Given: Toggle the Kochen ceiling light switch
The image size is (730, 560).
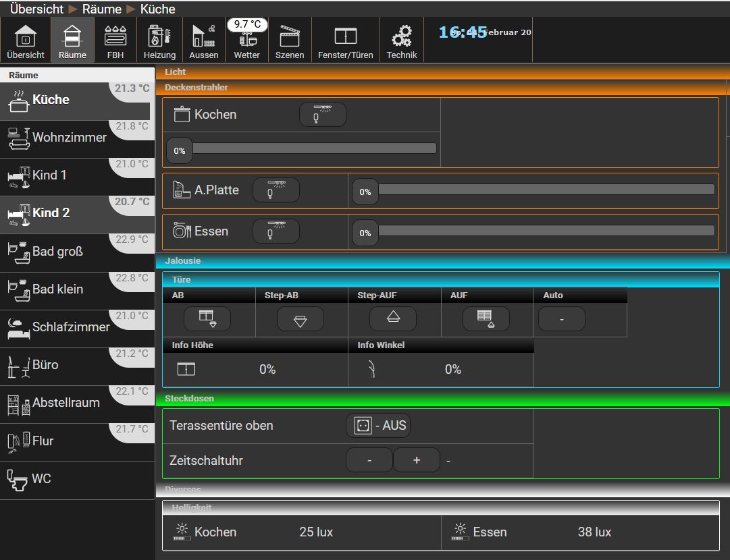Looking at the screenshot, I should pos(322,115).
